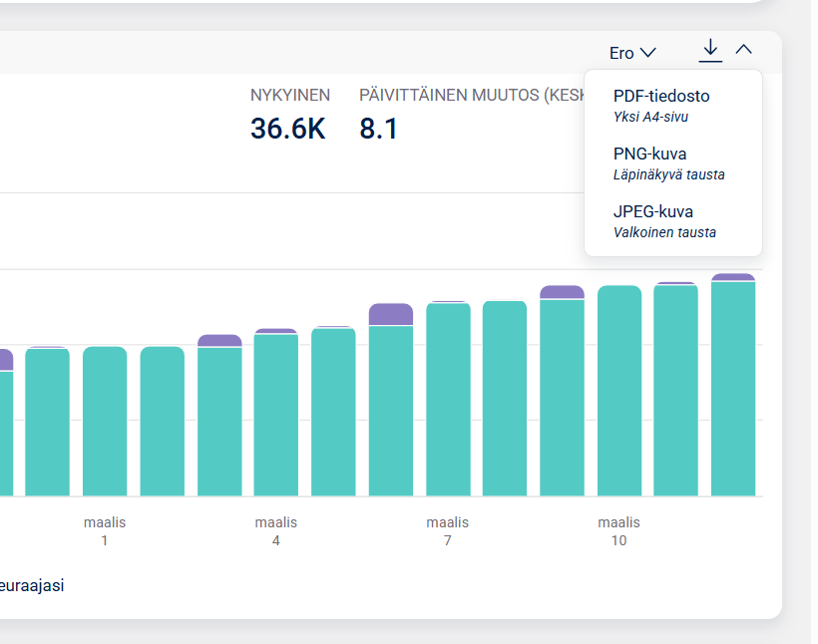
Task: Click the teal bar above maalis 1
Action: tap(105, 421)
